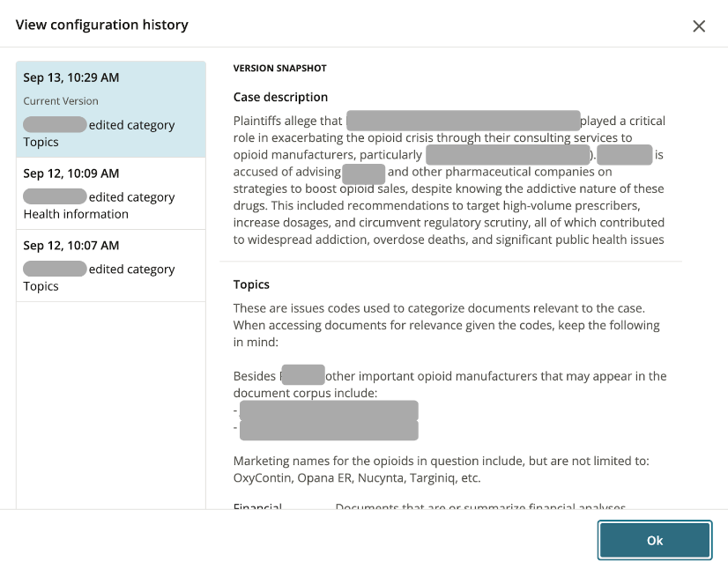Click 'Health information' category text
This screenshot has width=728, height=569.
(x=76, y=214)
